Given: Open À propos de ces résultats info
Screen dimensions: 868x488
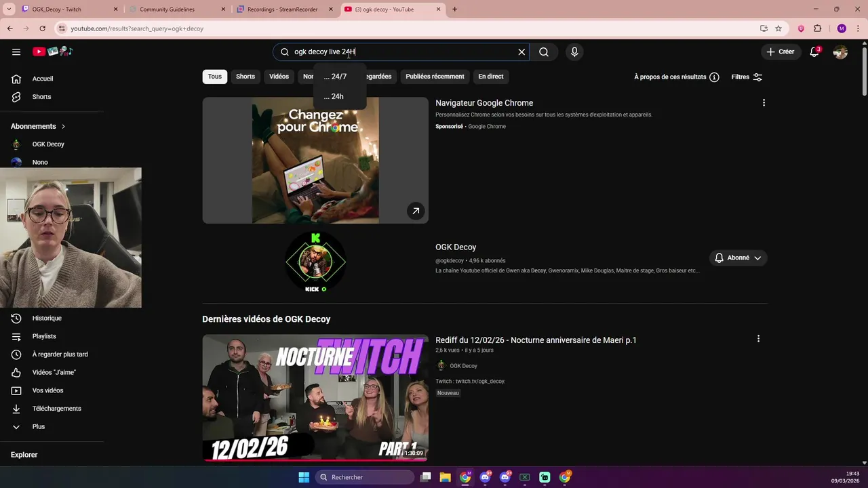Looking at the screenshot, I should 676,77.
